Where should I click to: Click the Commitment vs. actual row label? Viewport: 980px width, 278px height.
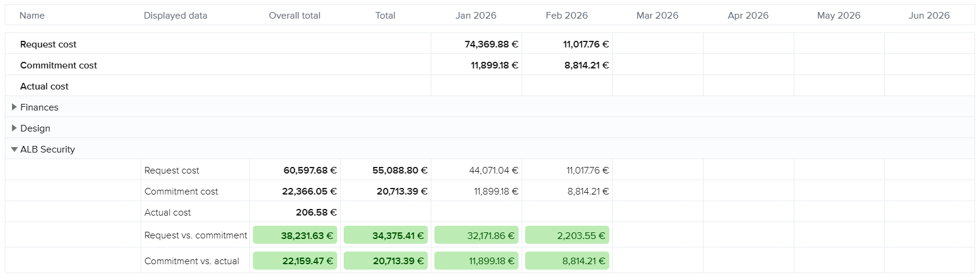pos(192,261)
